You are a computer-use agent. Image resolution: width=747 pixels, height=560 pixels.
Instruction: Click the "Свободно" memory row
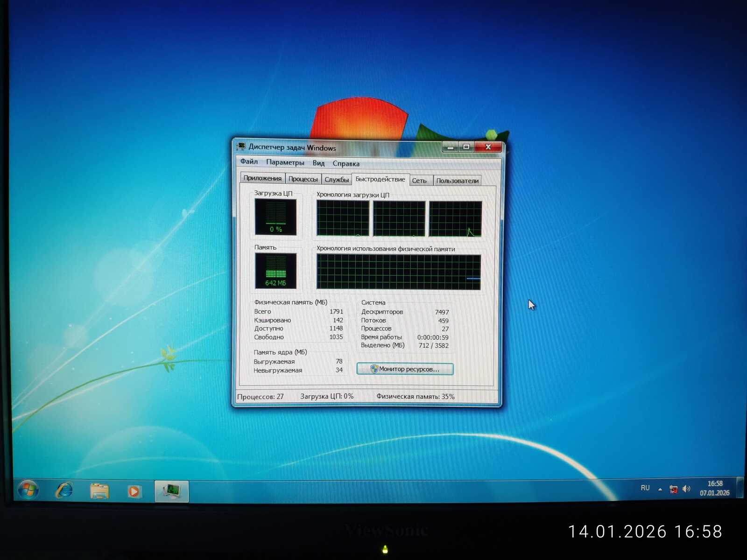click(x=298, y=337)
